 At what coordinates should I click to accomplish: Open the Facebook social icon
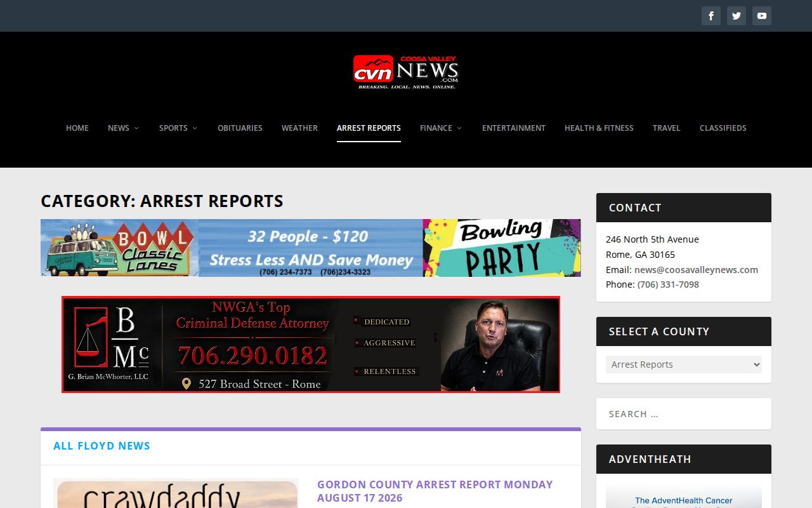point(711,16)
